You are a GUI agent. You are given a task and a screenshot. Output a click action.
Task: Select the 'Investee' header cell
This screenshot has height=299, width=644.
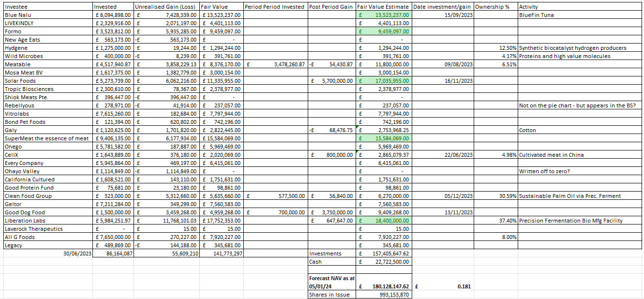[48, 7]
